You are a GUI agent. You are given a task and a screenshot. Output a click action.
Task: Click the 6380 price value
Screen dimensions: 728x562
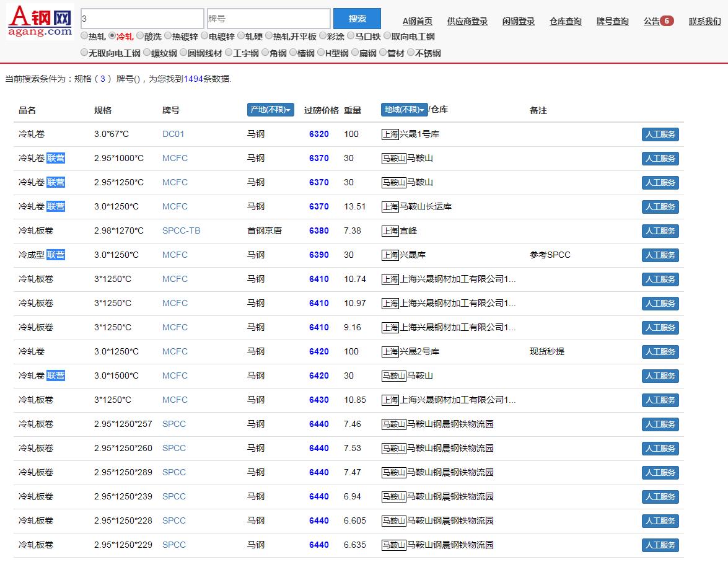[x=319, y=231]
